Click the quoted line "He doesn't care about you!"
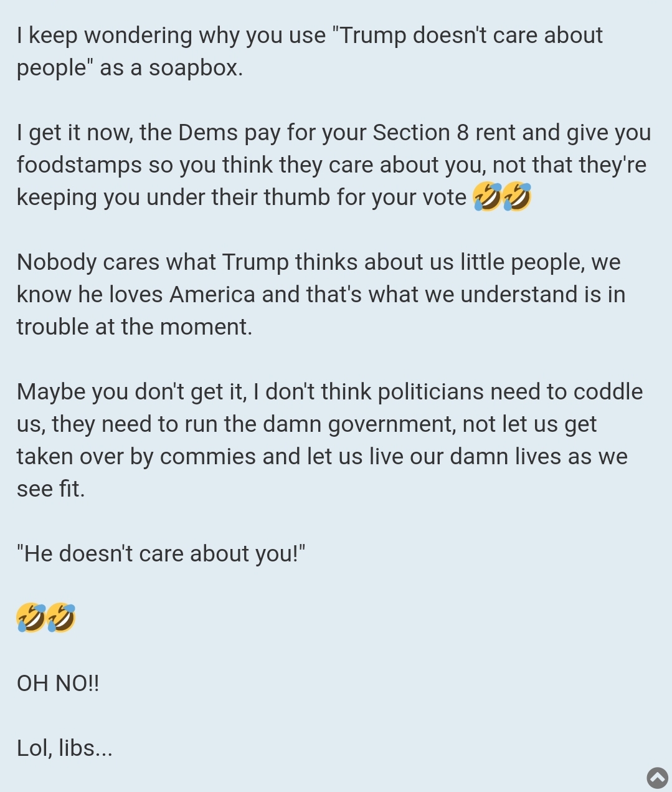Viewport: 672px width, 792px height. 161,553
